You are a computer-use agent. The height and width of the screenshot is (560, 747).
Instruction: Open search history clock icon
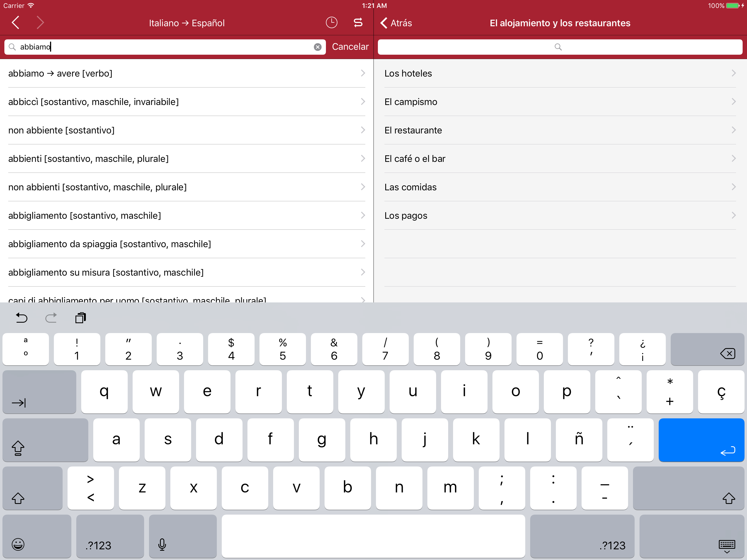[331, 23]
